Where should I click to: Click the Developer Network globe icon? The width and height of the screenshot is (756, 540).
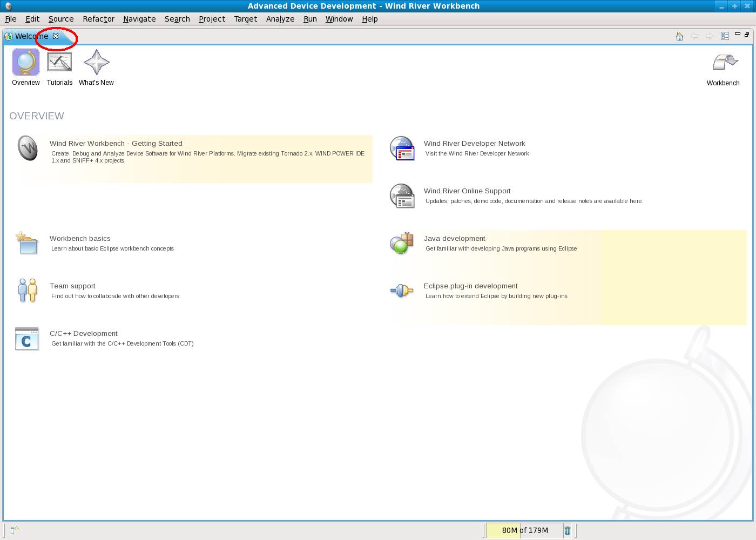point(402,148)
